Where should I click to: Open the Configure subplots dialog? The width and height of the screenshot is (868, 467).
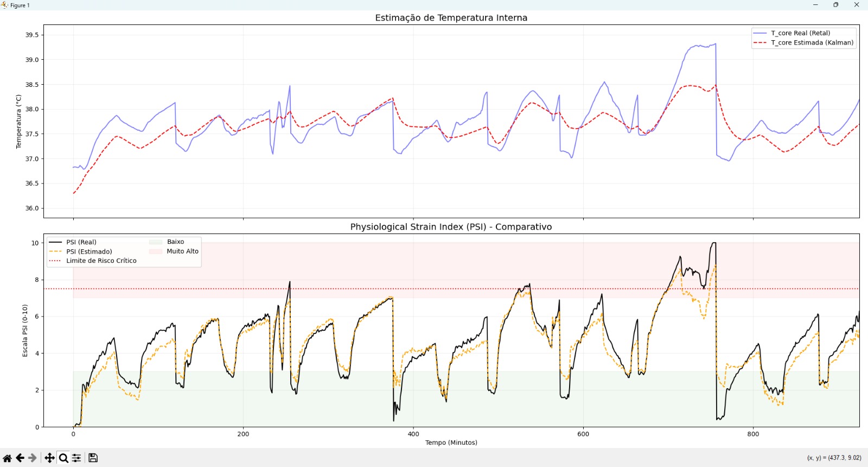pos(76,458)
